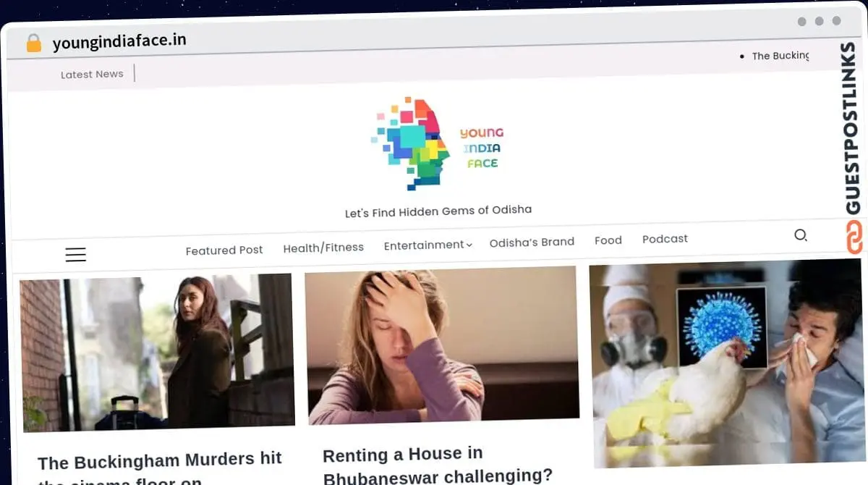Click the bird flu virus article image
Image resolution: width=868 pixels, height=485 pixels.
tap(727, 364)
